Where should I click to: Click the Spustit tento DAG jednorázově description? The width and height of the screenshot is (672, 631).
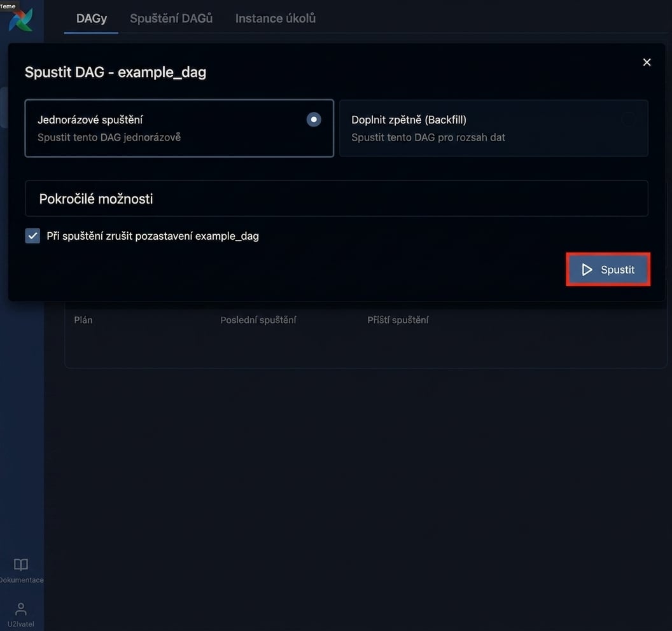109,137
